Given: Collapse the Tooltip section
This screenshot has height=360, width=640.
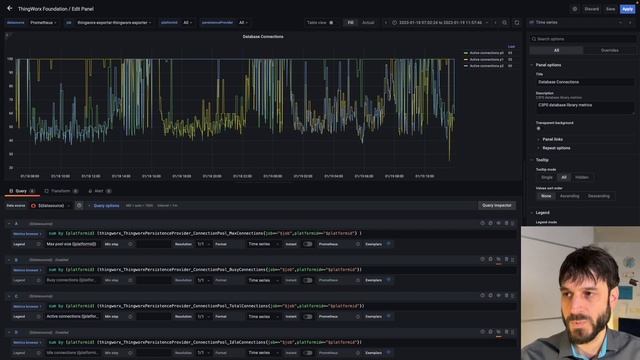Looking at the screenshot, I should click(x=542, y=160).
